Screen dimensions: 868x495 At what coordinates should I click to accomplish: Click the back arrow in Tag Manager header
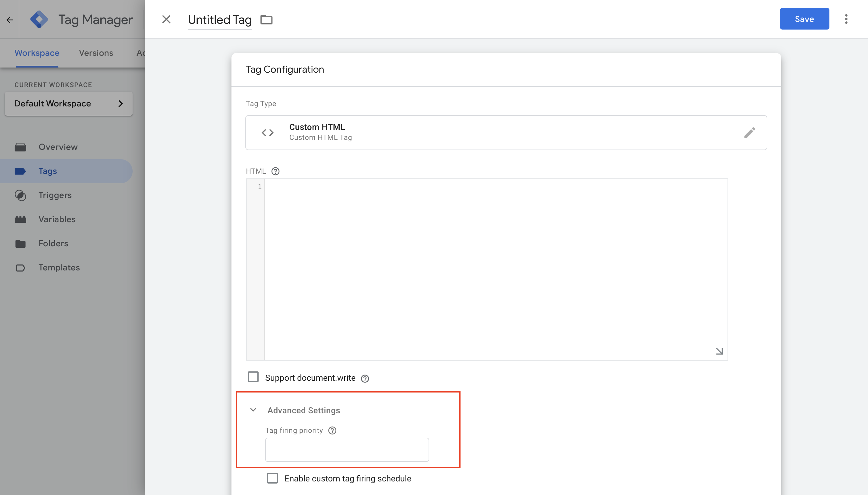[x=10, y=20]
